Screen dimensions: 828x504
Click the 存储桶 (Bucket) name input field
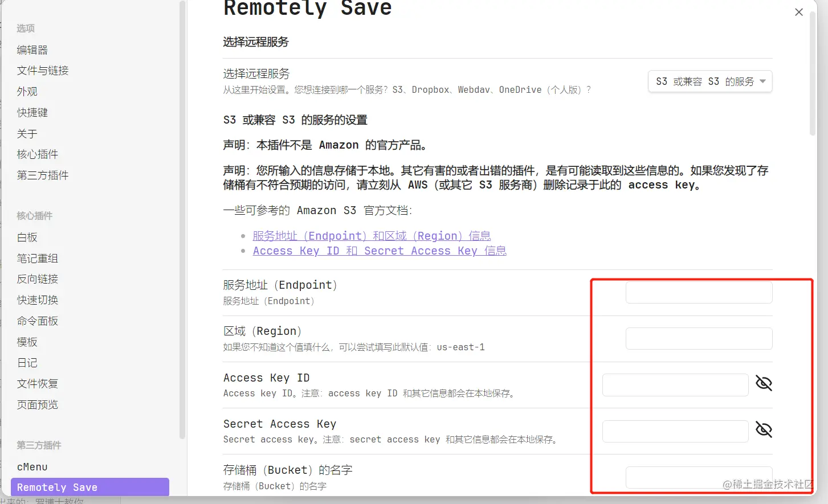pyautogui.click(x=699, y=477)
